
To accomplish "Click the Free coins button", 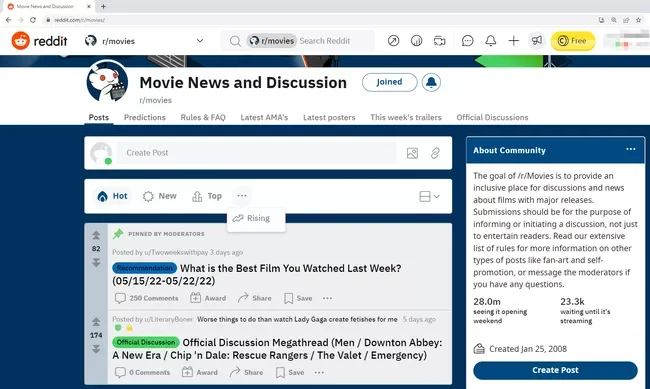I will [x=573, y=41].
